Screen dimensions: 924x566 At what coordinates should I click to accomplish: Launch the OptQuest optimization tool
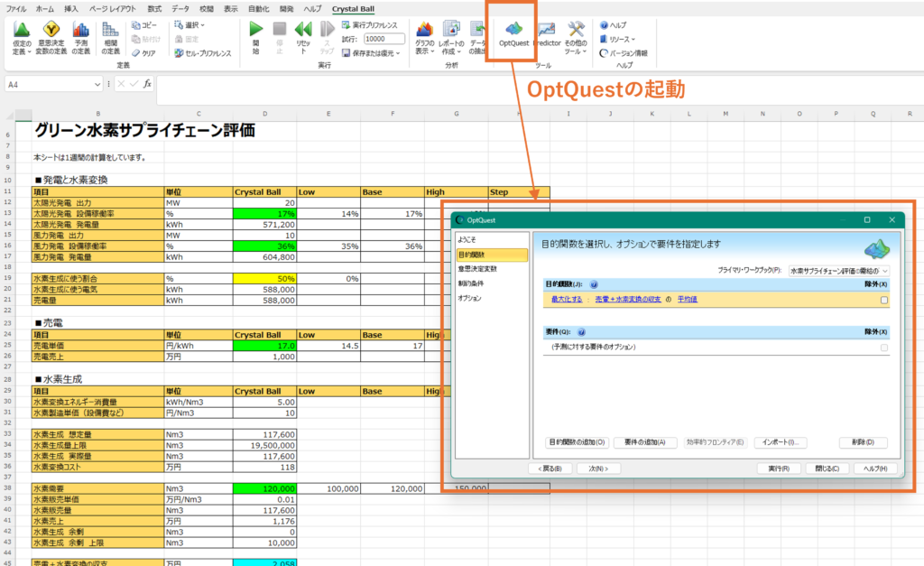tap(512, 37)
